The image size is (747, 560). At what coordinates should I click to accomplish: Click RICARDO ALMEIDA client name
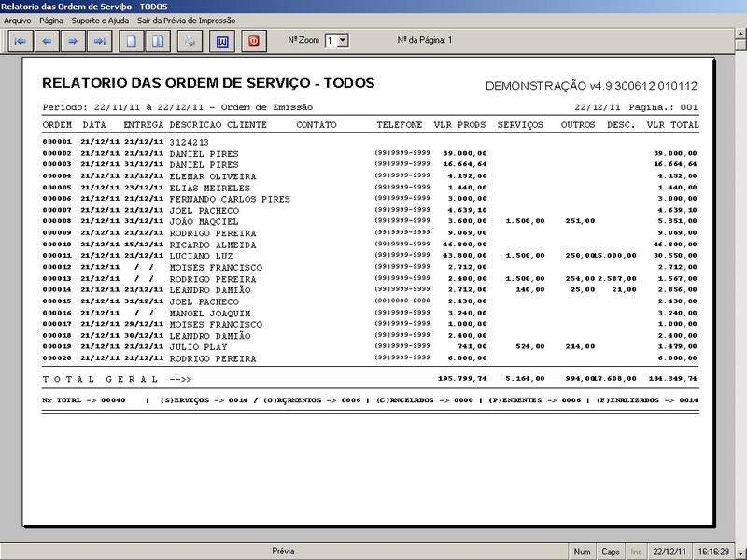point(213,245)
